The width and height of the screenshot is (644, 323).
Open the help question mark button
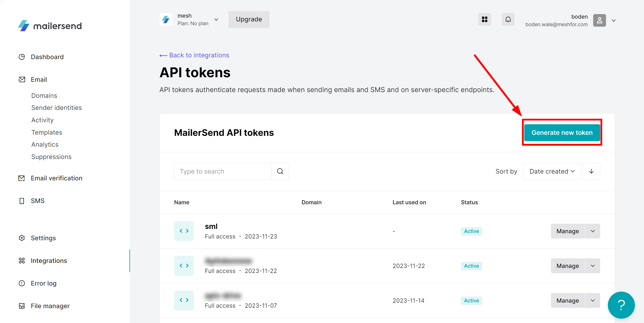click(621, 305)
